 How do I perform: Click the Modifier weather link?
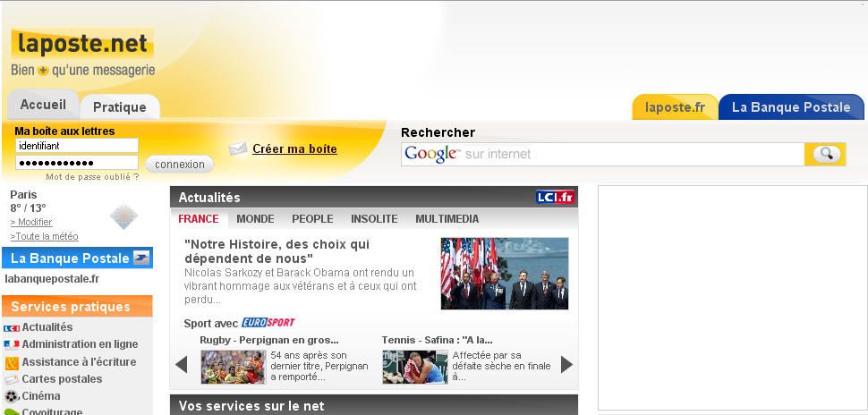31,222
